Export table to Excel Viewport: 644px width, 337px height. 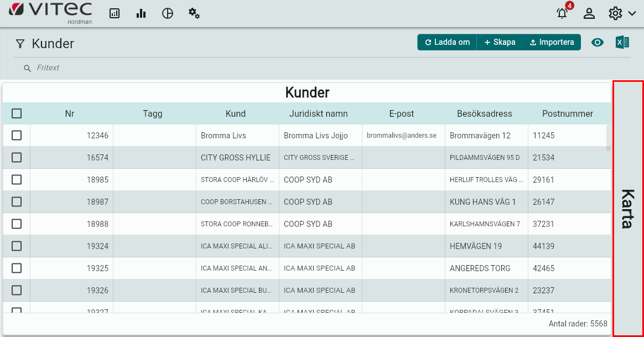point(622,42)
